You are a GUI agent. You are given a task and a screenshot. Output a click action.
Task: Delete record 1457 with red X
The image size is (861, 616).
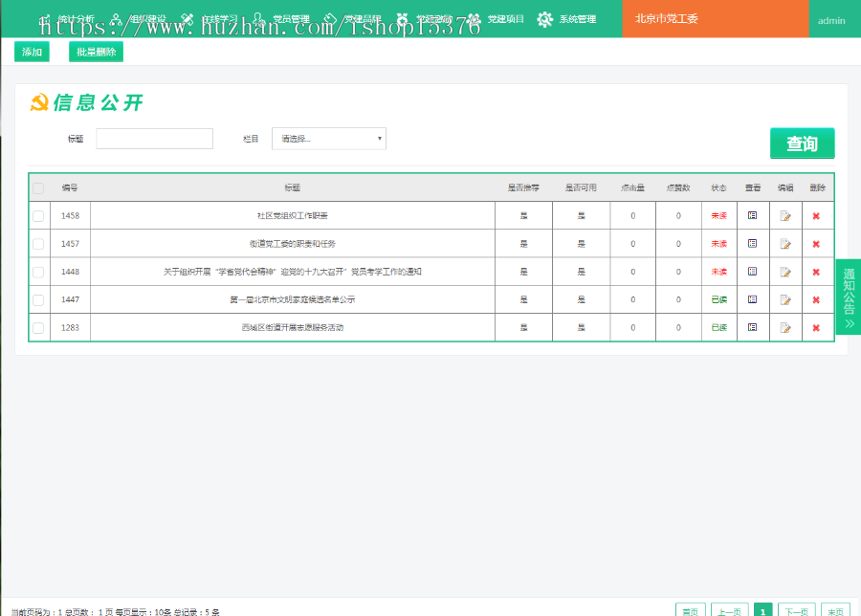point(816,244)
